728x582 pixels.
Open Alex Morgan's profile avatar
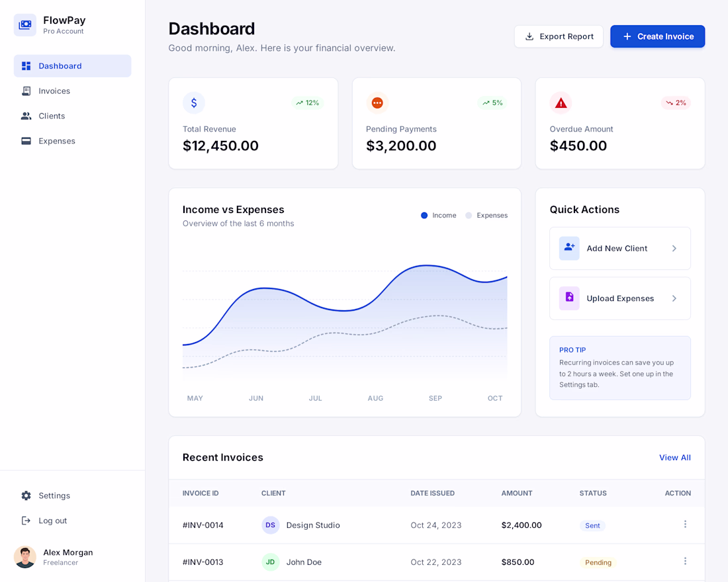(x=25, y=557)
